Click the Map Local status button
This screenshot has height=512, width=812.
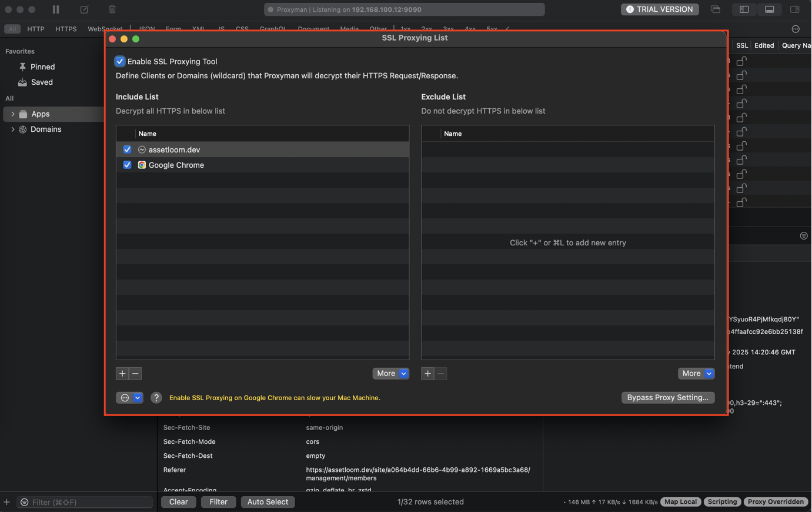680,502
